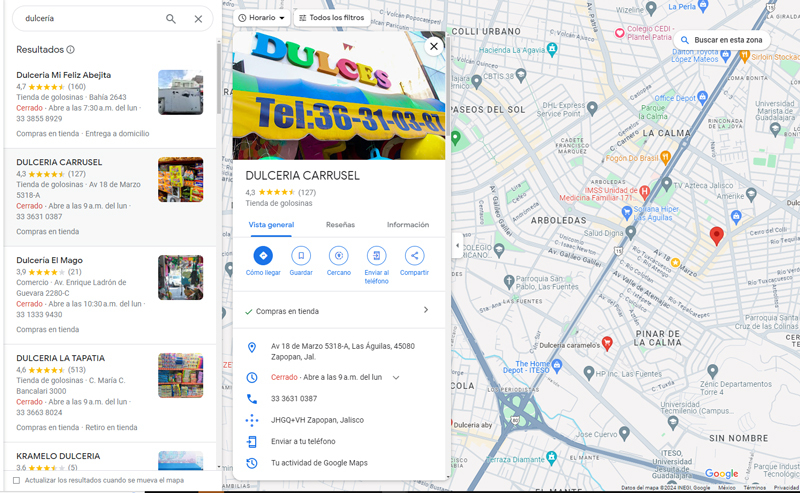Viewport: 800px width, 493px height.
Task: Click the DHL Express Service Point pin
Action: [592, 108]
